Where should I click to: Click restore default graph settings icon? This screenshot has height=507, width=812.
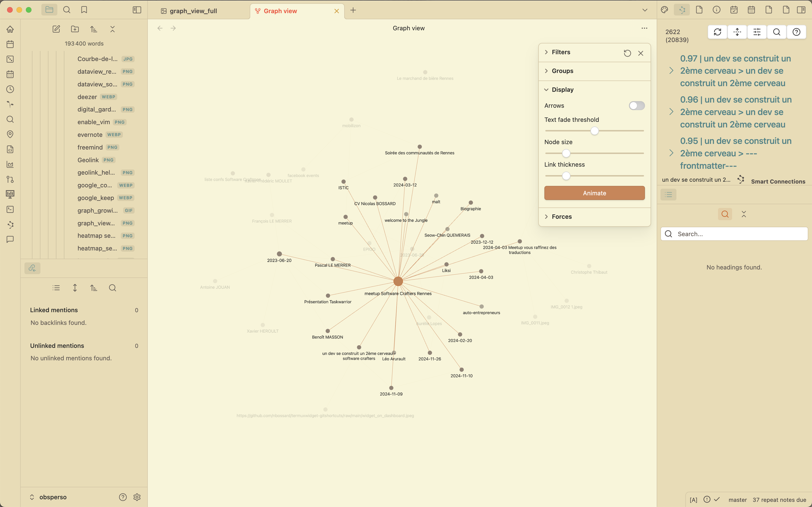tap(627, 53)
